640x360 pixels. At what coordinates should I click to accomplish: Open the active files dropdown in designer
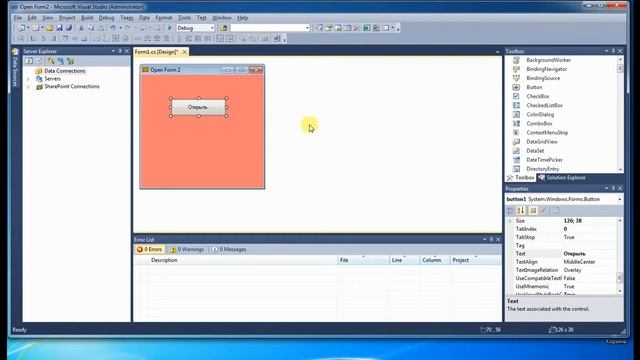pos(497,52)
